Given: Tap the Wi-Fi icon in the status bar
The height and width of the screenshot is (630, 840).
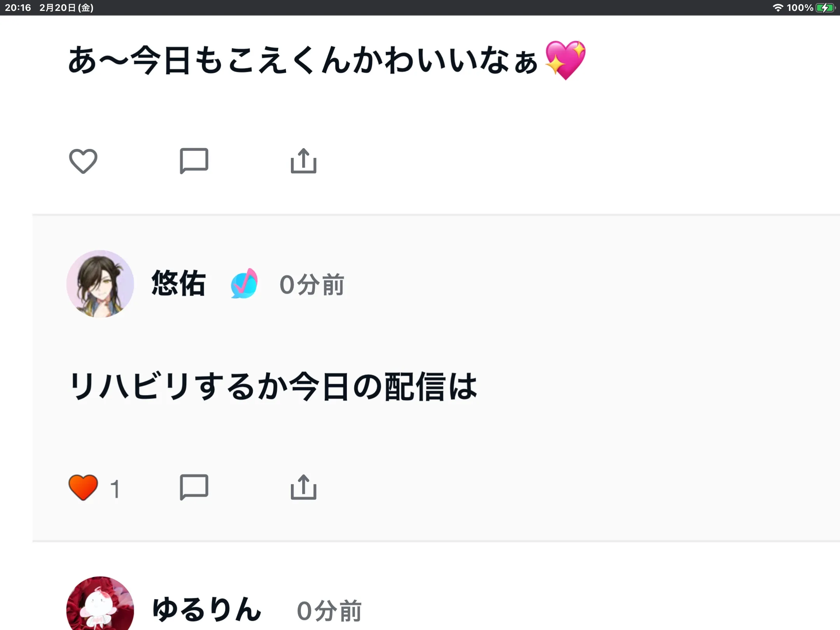Looking at the screenshot, I should point(777,8).
